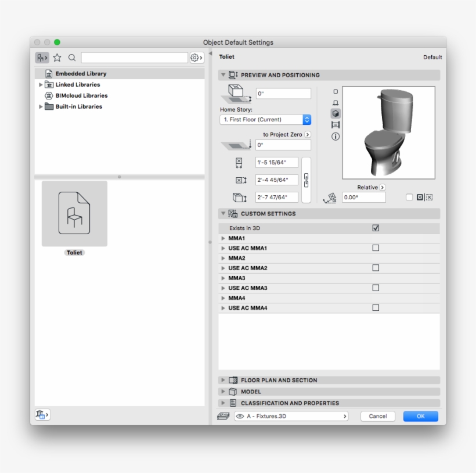Expand the Floor Plan and Section panel
476x473 pixels.
tap(223, 380)
